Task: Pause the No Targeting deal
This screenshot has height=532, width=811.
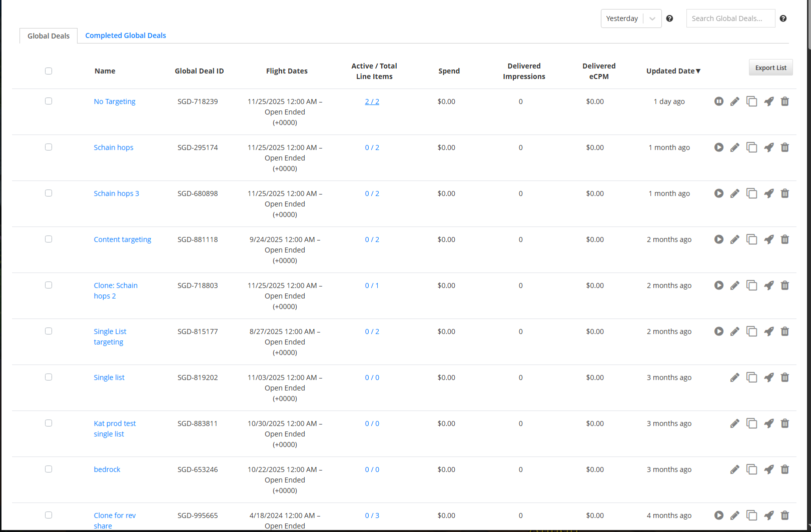Action: 718,101
